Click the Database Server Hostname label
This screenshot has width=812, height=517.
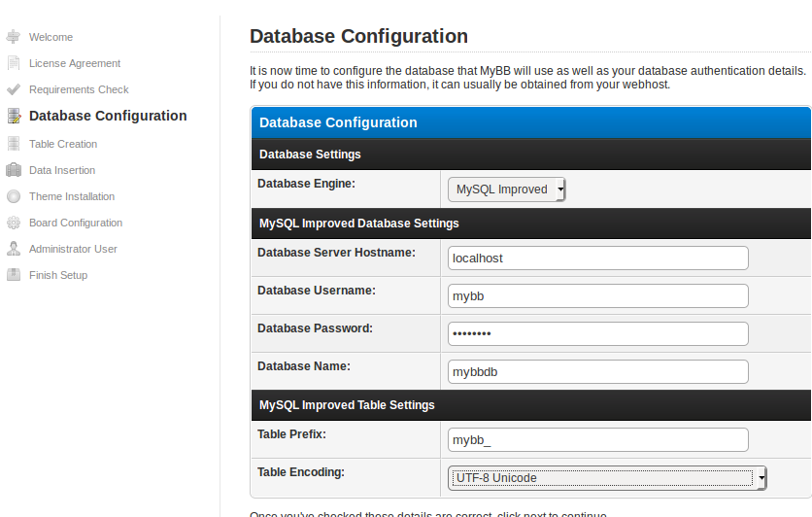click(x=337, y=253)
